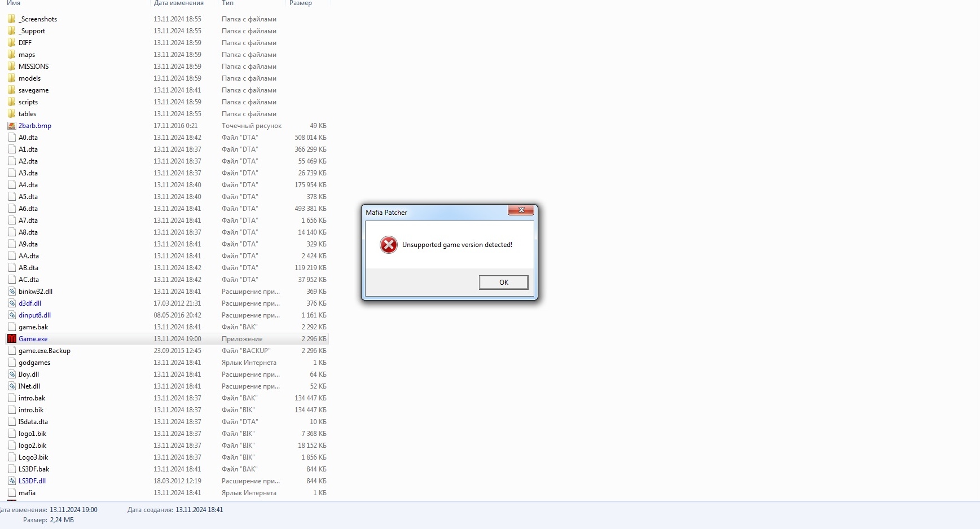Click the red error icon in dialog
The width and height of the screenshot is (980, 529).
[388, 245]
